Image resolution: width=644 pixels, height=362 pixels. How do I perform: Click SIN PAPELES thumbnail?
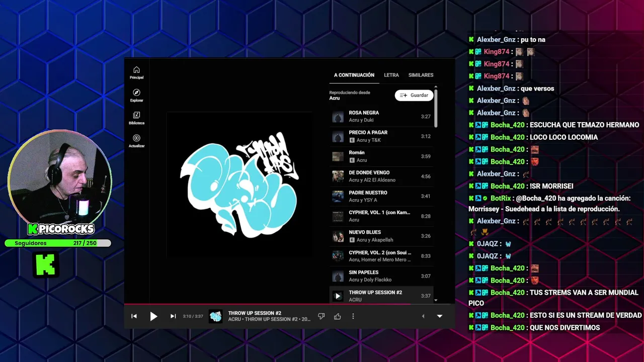pos(338,276)
